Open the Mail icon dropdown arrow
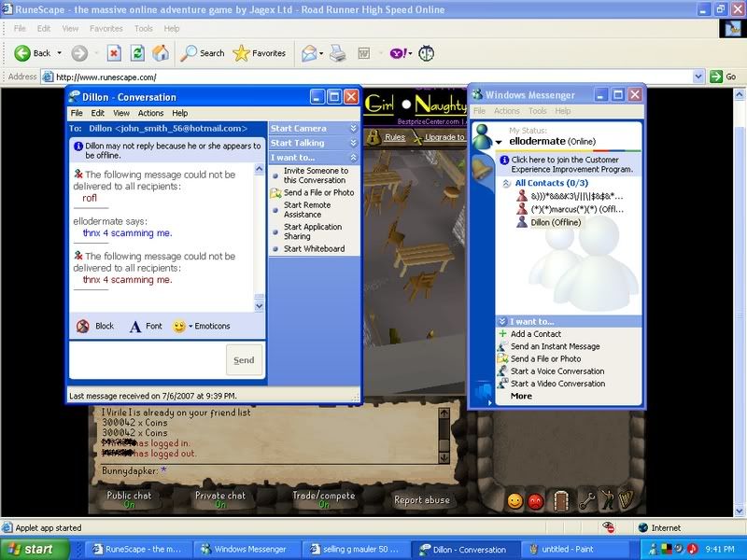 pyautogui.click(x=321, y=53)
